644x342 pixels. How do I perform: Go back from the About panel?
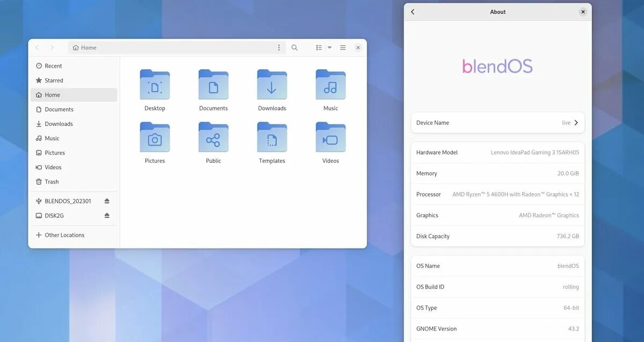tap(413, 12)
